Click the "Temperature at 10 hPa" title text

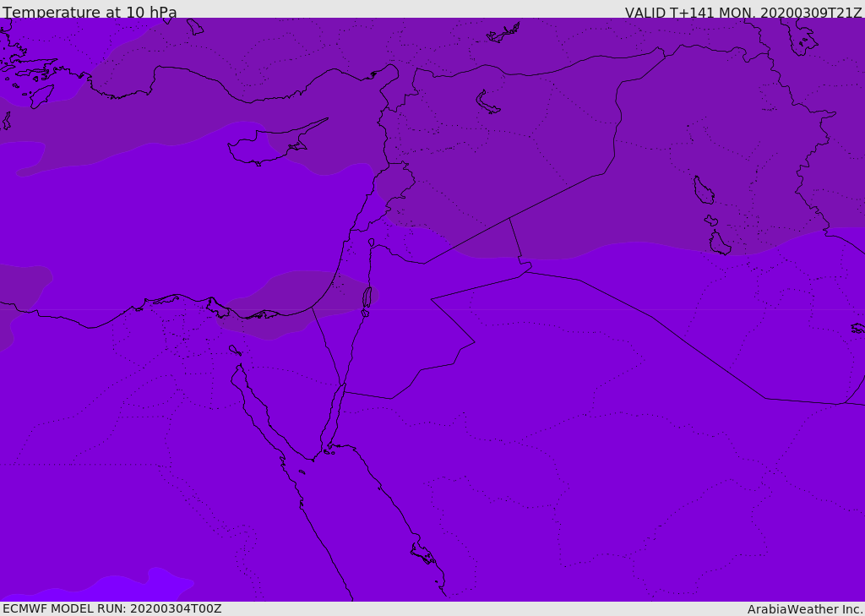pos(90,12)
